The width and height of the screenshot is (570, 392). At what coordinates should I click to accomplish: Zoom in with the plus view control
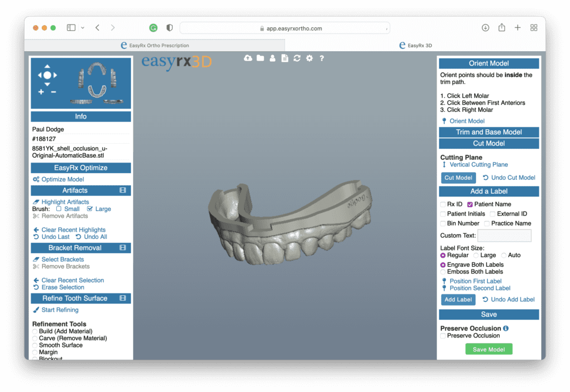41,92
